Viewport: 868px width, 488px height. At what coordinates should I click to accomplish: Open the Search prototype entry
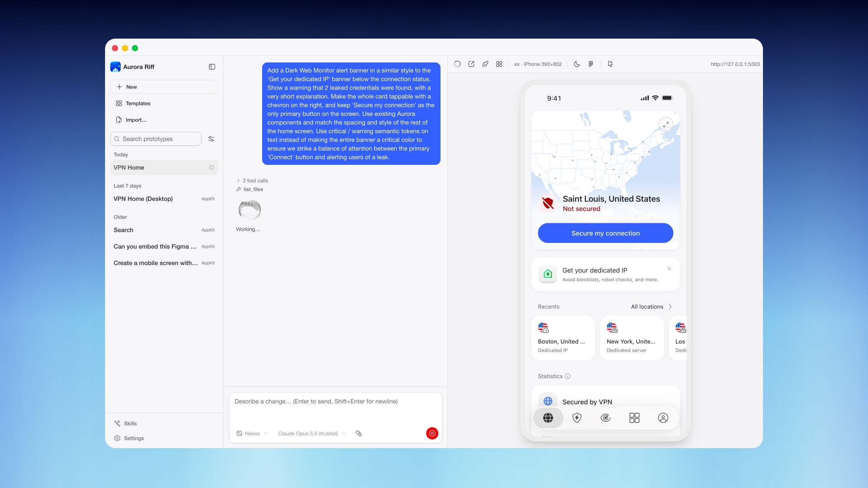164,230
